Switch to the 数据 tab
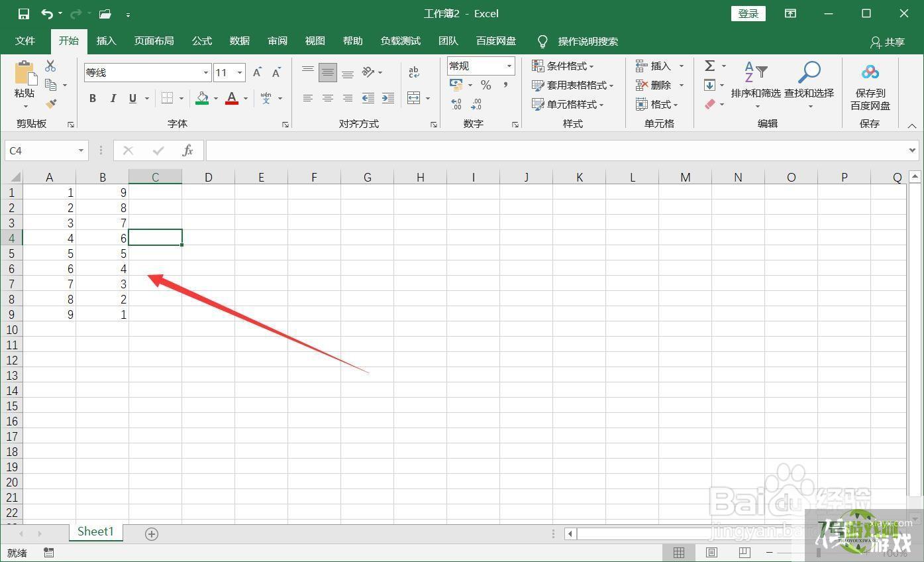Viewport: 924px width, 562px height. coord(240,41)
